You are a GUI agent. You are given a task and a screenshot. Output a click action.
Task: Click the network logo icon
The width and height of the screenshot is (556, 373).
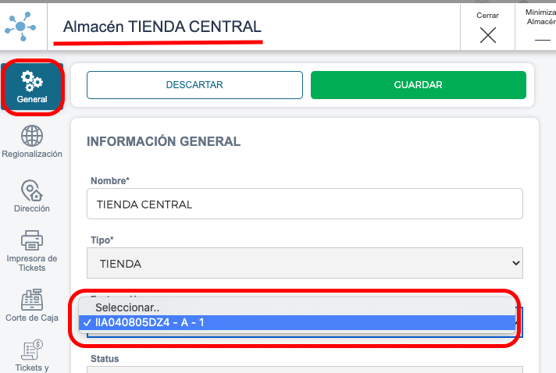click(21, 26)
